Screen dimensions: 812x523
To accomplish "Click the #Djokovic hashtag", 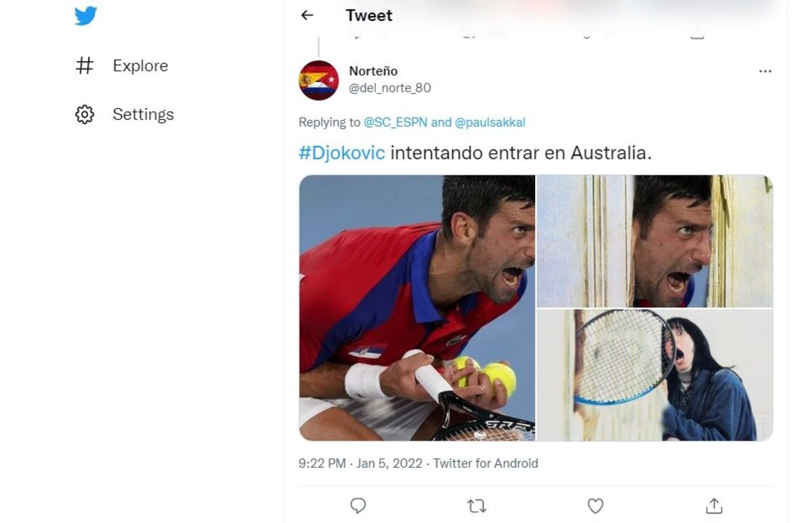I will (341, 153).
